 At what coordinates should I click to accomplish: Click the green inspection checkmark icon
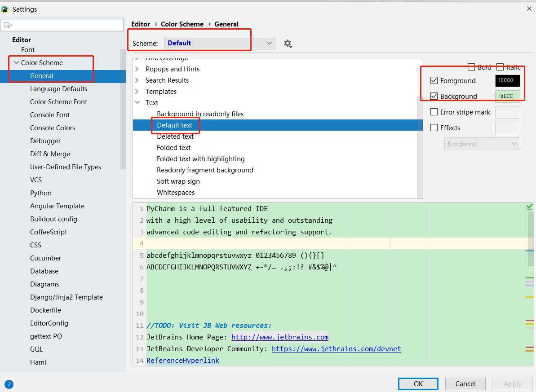coord(529,207)
